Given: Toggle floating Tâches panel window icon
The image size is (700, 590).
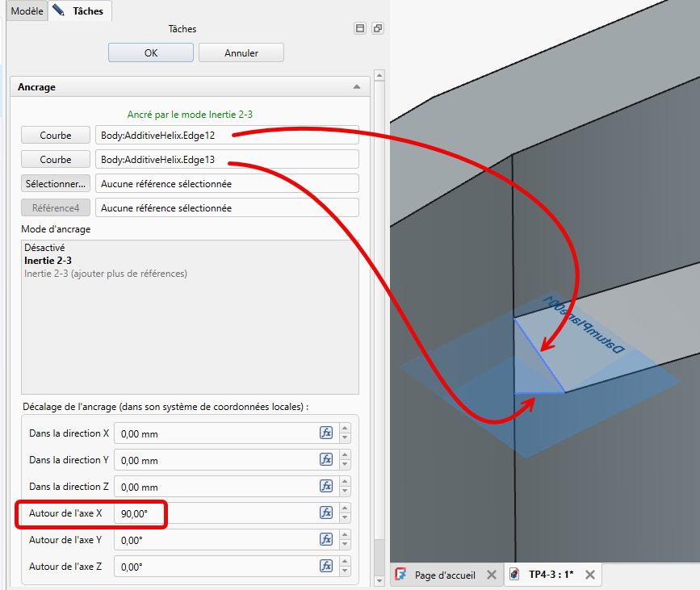Looking at the screenshot, I should 377,28.
